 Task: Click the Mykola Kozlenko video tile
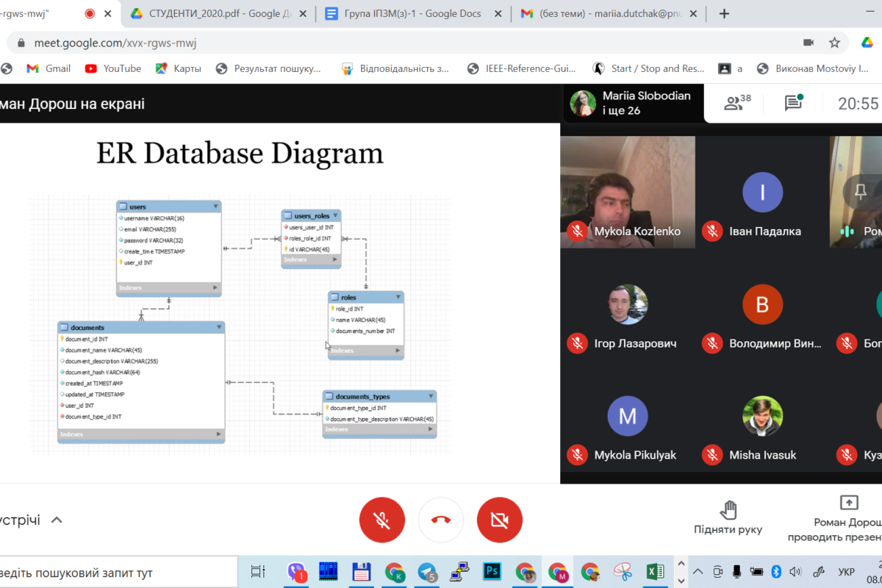[x=627, y=192]
